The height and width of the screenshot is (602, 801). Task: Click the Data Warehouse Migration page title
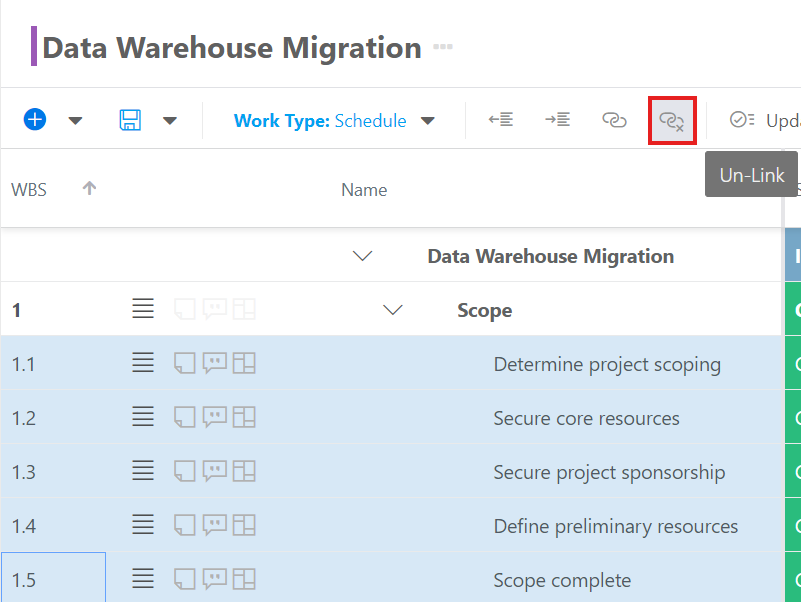click(x=232, y=48)
